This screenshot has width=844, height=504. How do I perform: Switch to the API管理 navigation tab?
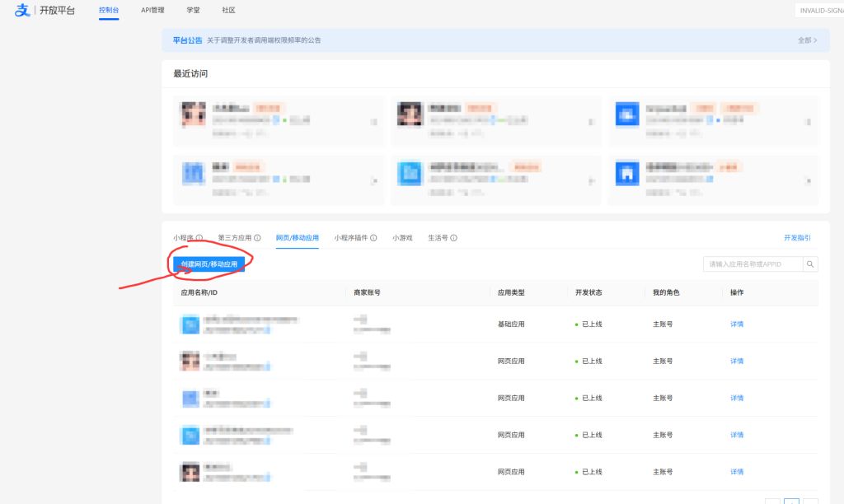point(152,11)
